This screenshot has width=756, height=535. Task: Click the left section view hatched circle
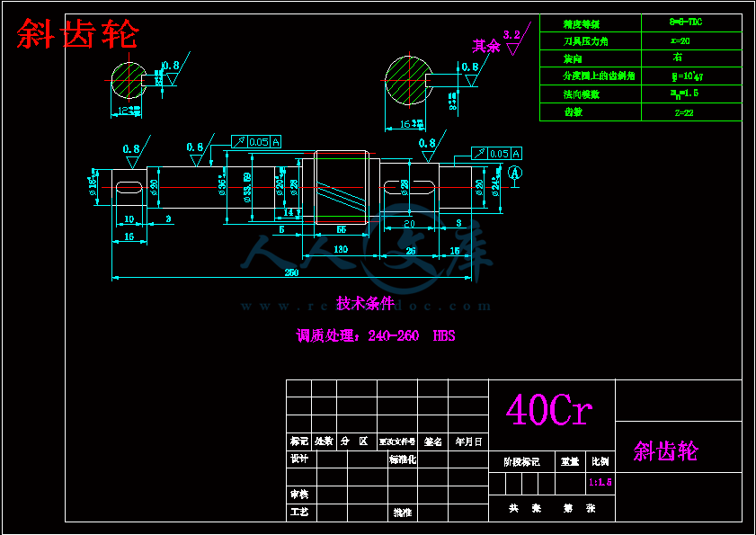[129, 81]
